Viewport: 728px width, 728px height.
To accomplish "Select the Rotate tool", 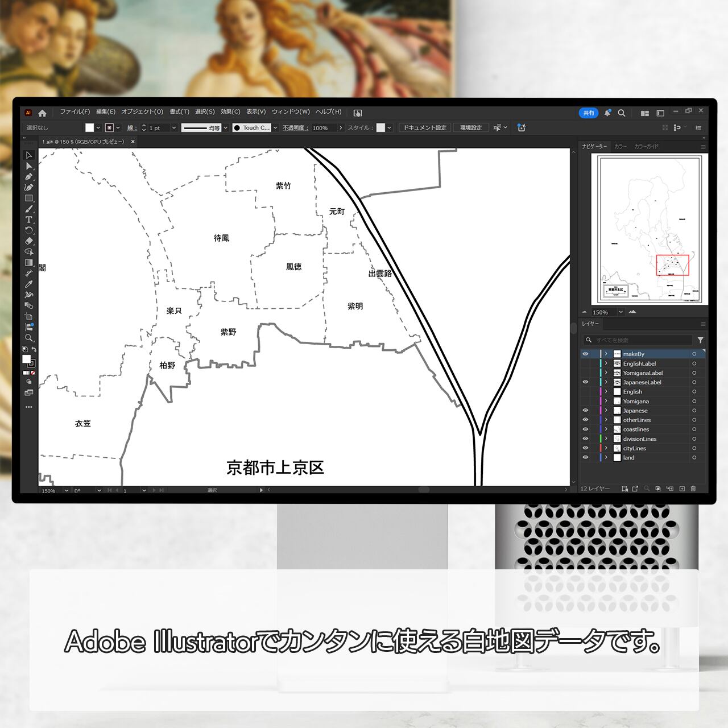I will (29, 230).
